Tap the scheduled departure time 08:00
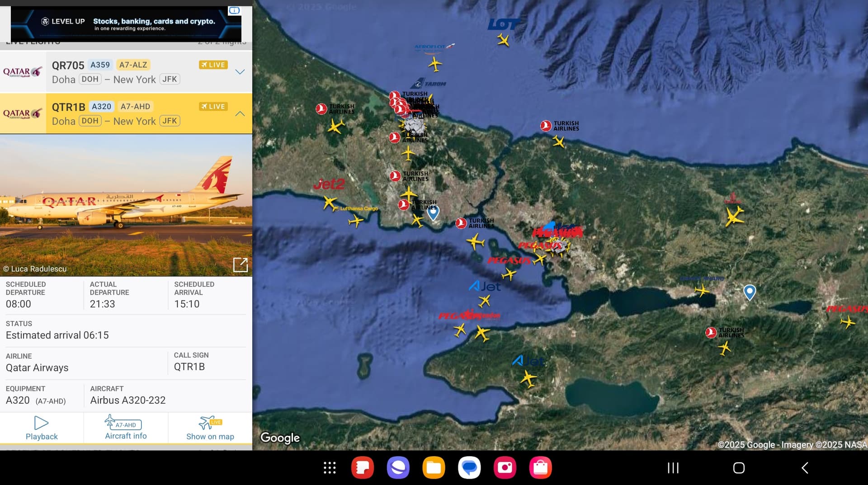Screen dimensions: 868x485 coord(19,304)
